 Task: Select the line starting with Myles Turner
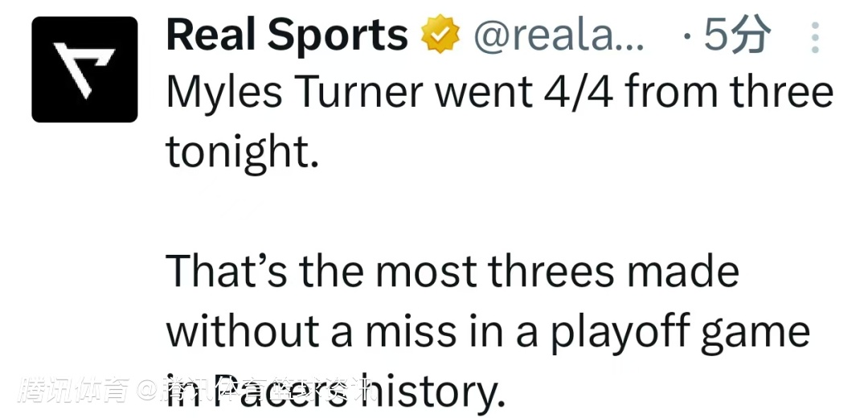click(x=500, y=92)
